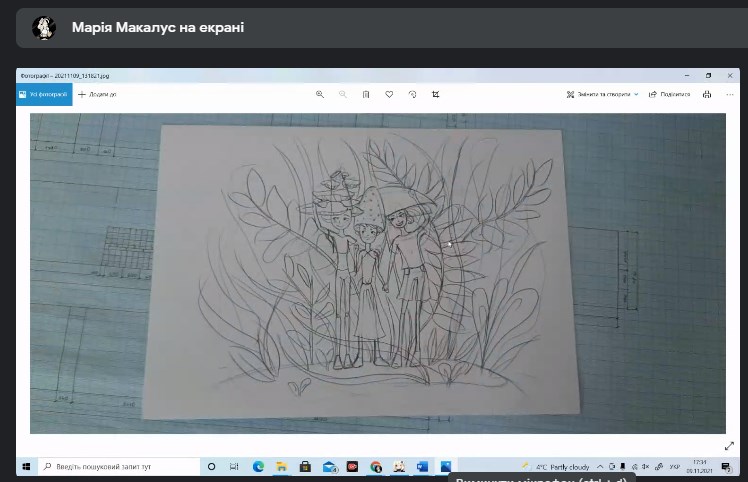The height and width of the screenshot is (482, 748).
Task: Open the Mail app in taskbar
Action: 330,467
